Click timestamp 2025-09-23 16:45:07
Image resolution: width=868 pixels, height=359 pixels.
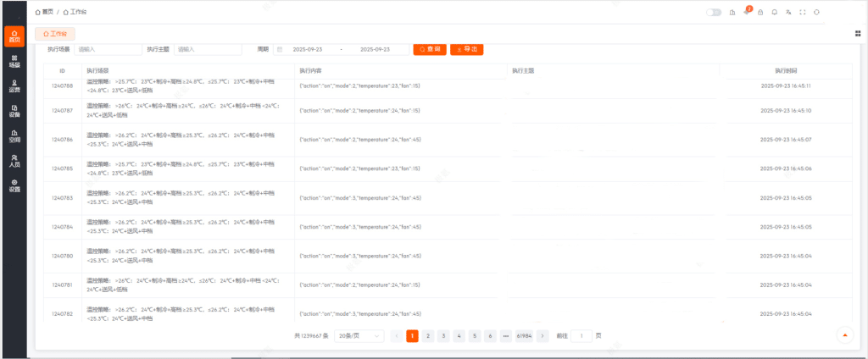click(x=786, y=140)
